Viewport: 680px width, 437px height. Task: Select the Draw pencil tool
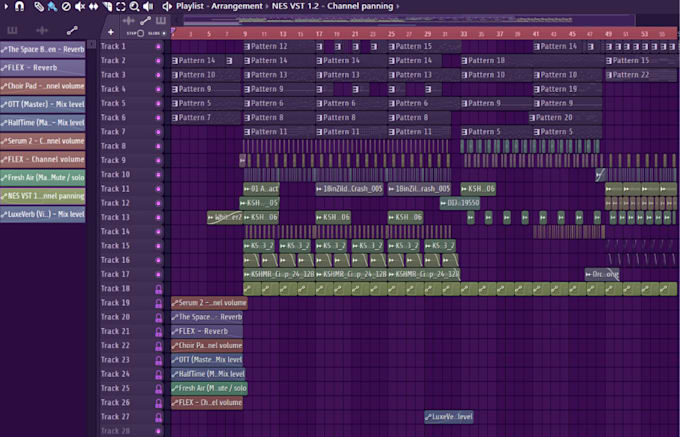[39, 7]
